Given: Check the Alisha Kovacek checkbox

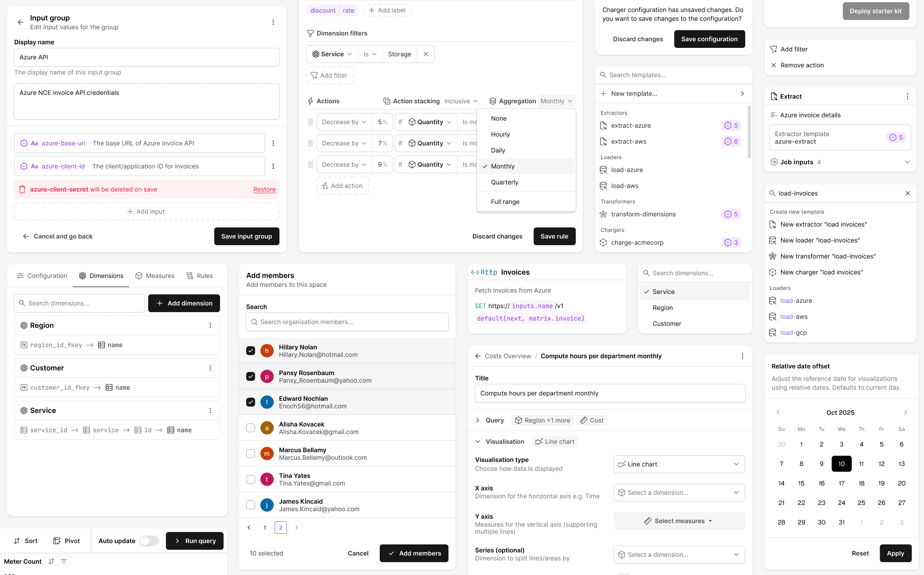Looking at the screenshot, I should pos(251,428).
